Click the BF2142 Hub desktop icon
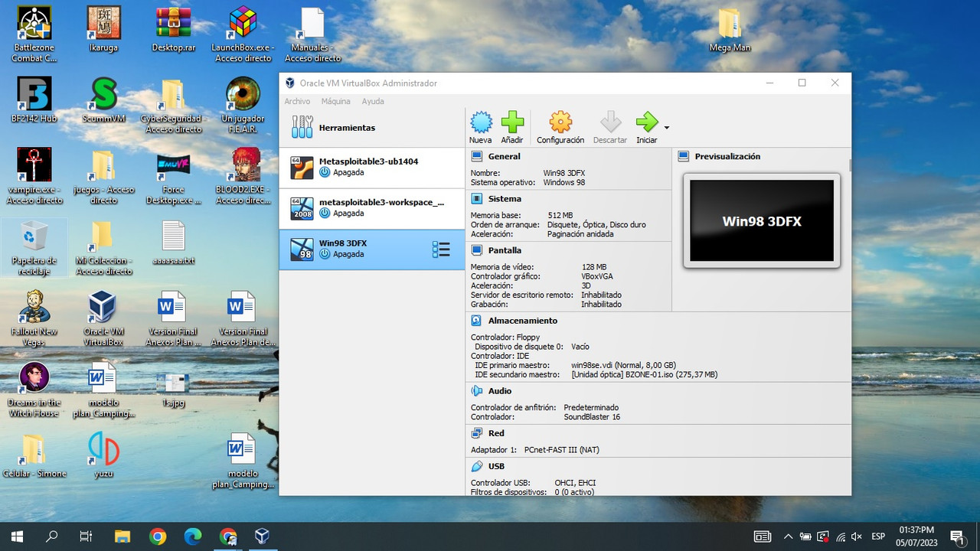 tap(34, 100)
